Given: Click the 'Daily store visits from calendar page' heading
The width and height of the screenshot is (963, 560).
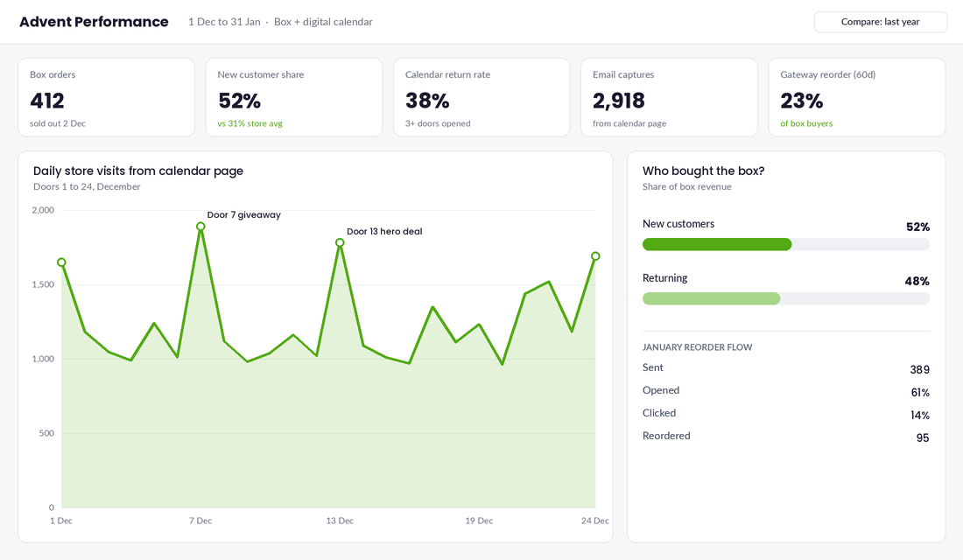Looking at the screenshot, I should pos(138,171).
